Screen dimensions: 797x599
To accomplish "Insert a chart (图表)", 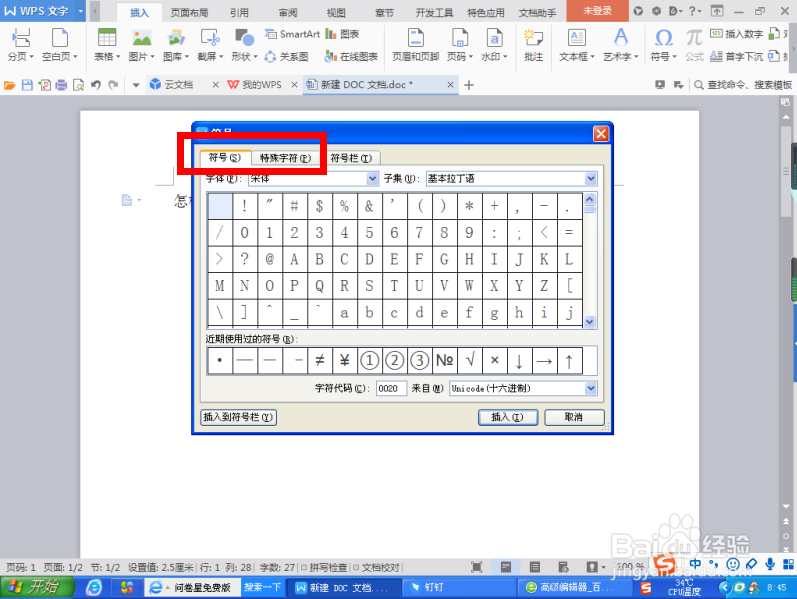I will point(342,34).
